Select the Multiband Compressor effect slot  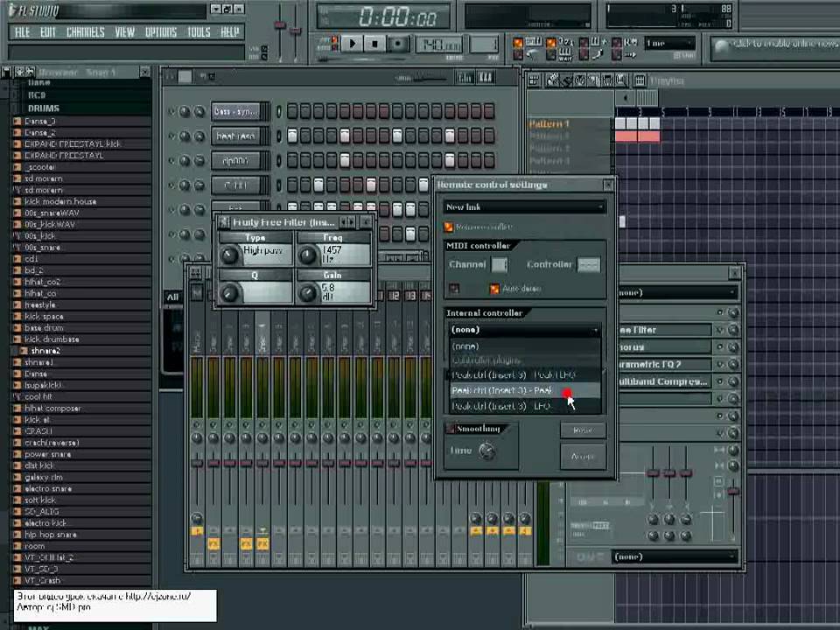pos(664,381)
